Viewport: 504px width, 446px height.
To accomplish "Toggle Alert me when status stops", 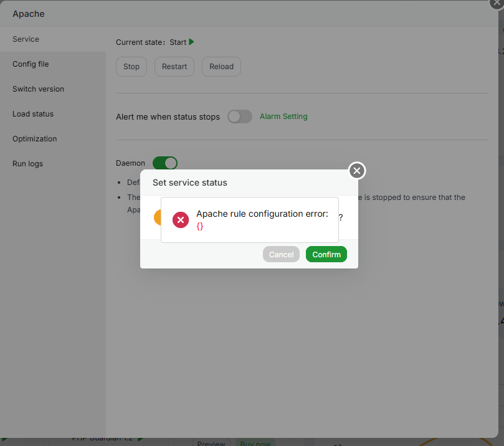I will pyautogui.click(x=240, y=116).
